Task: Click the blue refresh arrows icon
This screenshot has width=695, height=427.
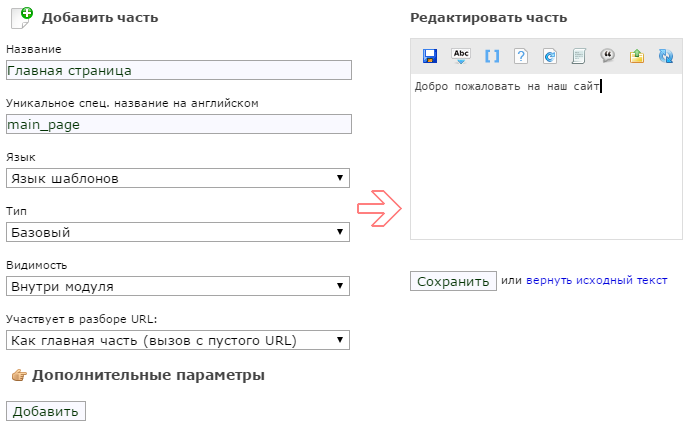Action: pos(666,56)
